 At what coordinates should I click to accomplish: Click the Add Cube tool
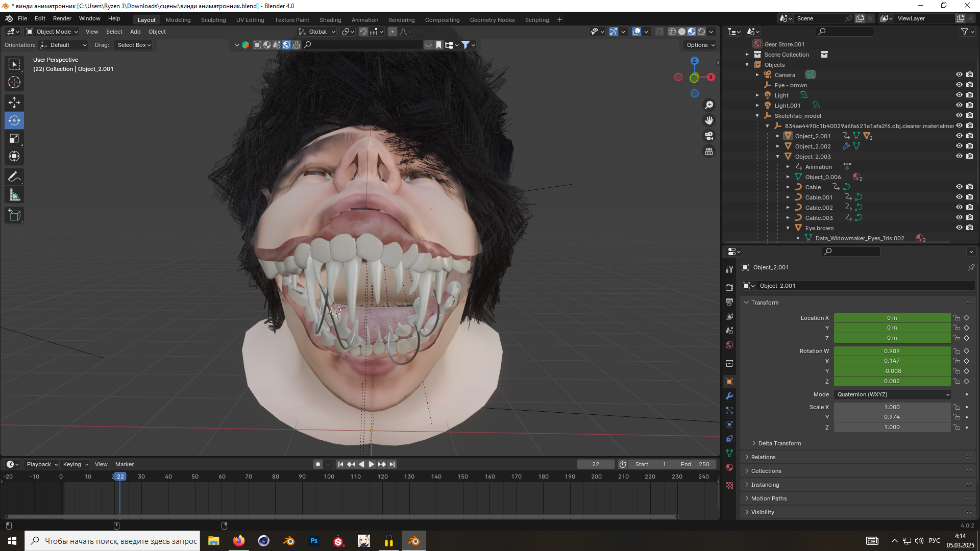tap(14, 215)
